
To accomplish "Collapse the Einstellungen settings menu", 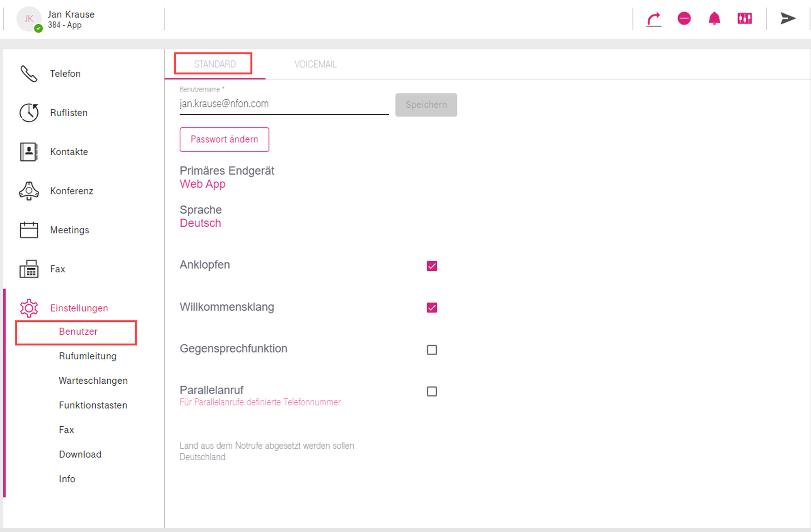I will [x=79, y=308].
